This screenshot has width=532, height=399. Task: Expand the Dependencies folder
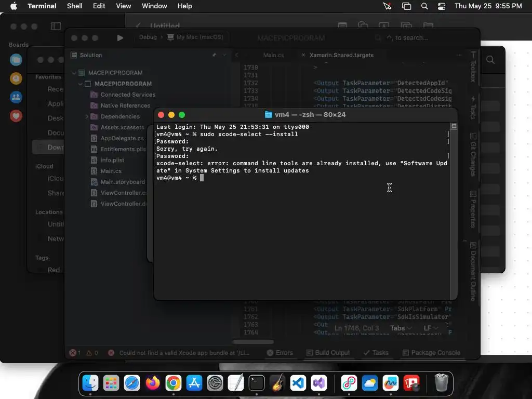click(87, 116)
